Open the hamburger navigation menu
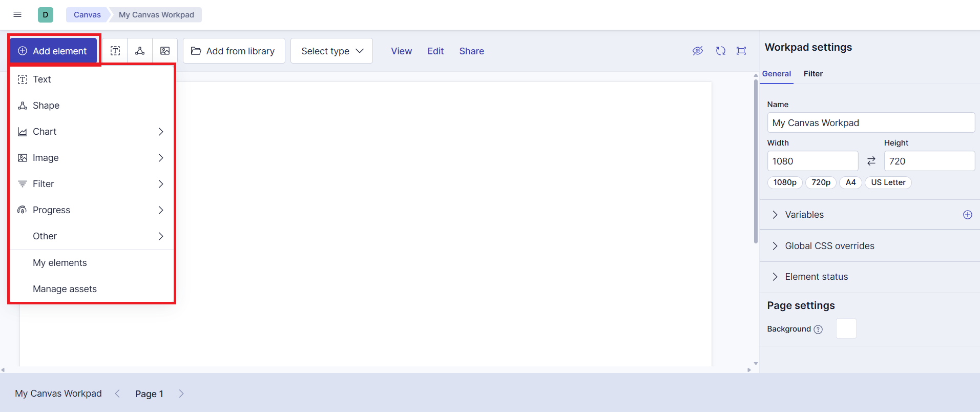 (x=17, y=14)
